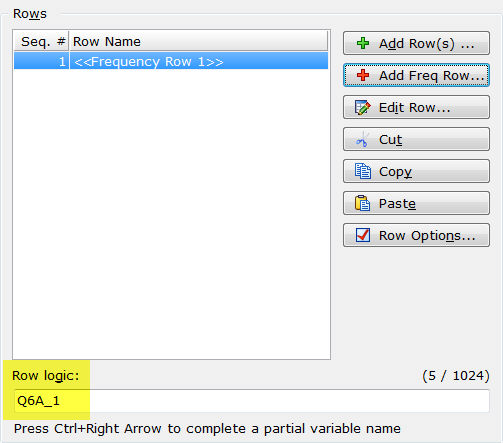Copy the selected row
The image size is (503, 443).
[x=416, y=171]
